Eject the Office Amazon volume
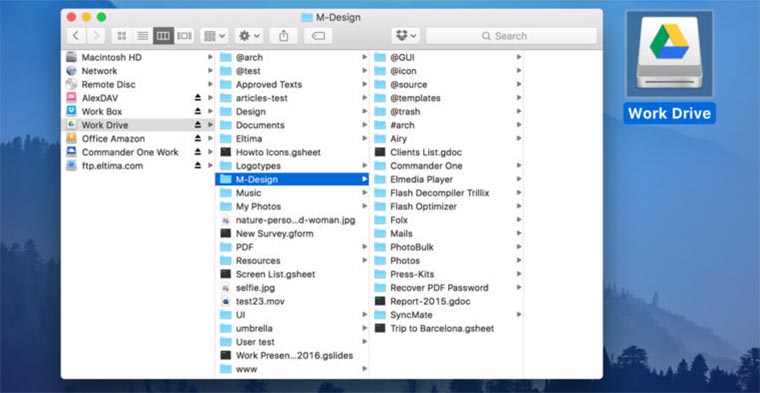Viewport: 760px width, 393px height. (198, 139)
